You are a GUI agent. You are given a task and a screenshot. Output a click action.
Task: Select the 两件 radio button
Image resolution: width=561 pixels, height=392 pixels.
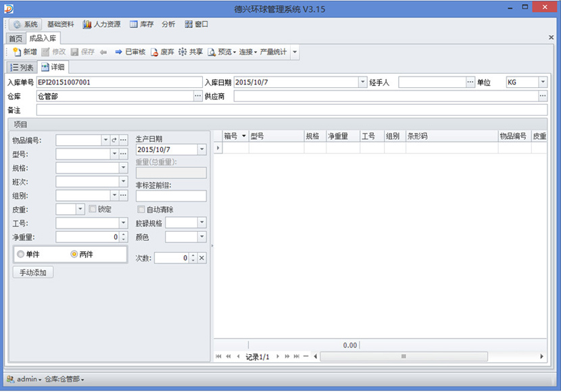(x=74, y=254)
